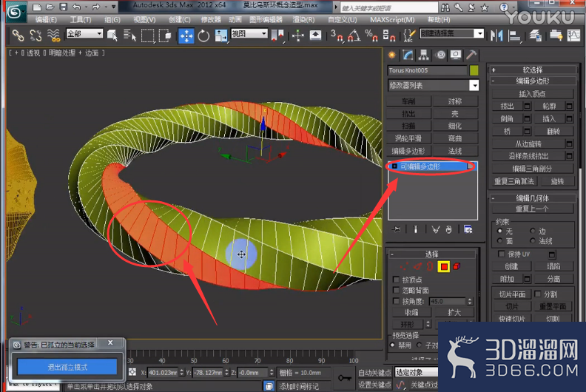Switch to the Utilities hammer panel

[471, 55]
